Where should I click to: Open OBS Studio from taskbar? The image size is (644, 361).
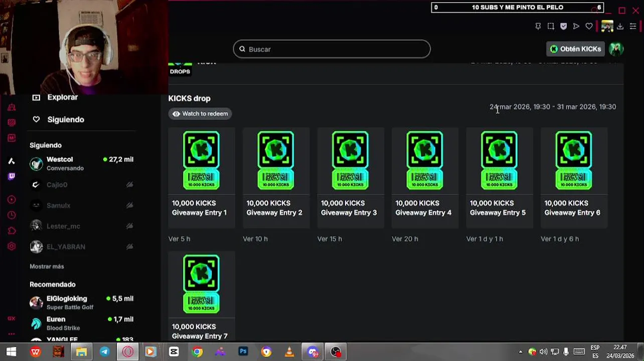point(336,352)
